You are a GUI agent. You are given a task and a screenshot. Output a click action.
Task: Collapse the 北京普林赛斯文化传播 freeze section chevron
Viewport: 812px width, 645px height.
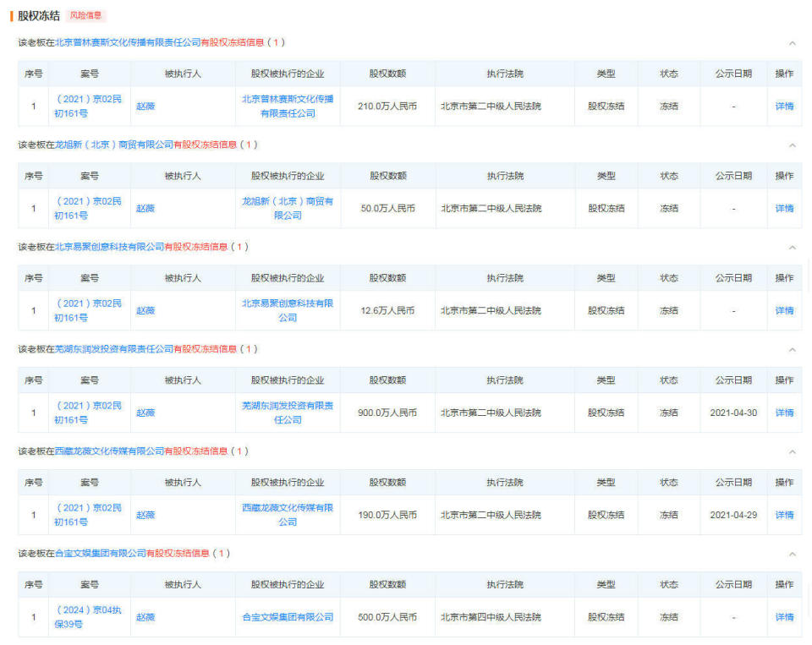coord(792,43)
